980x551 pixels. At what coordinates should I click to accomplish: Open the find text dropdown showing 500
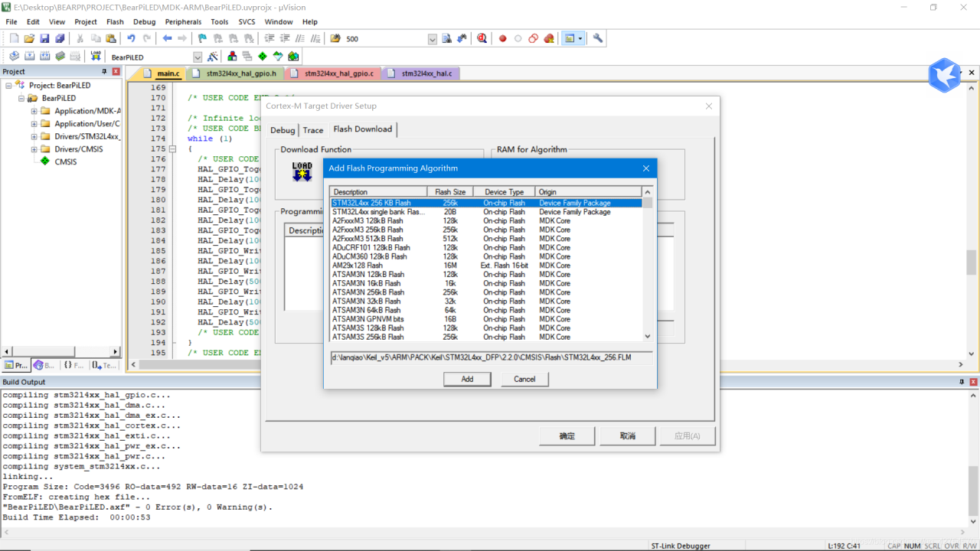[432, 39]
